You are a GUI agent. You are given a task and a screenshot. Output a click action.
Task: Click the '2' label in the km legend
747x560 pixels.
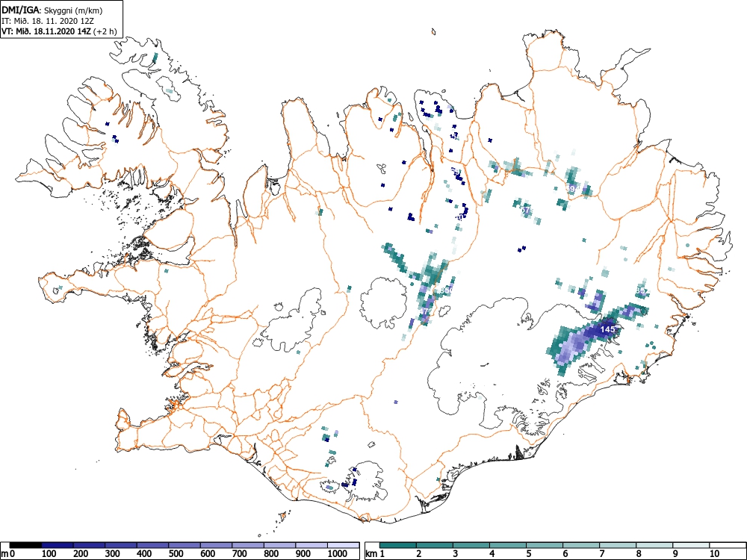[x=419, y=554]
